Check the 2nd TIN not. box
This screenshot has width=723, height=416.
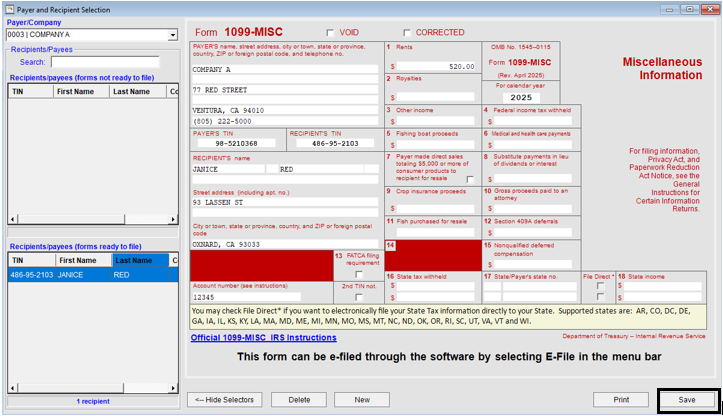click(359, 297)
